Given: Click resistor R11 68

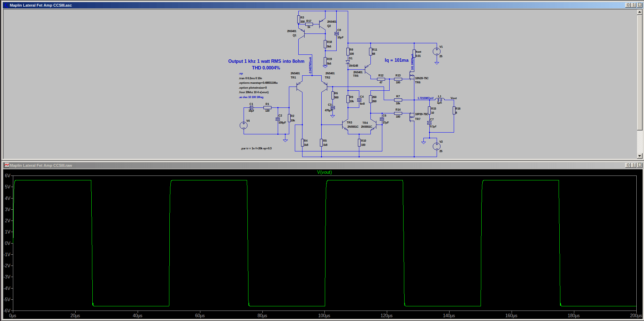Looking at the screenshot, I should (370, 52).
